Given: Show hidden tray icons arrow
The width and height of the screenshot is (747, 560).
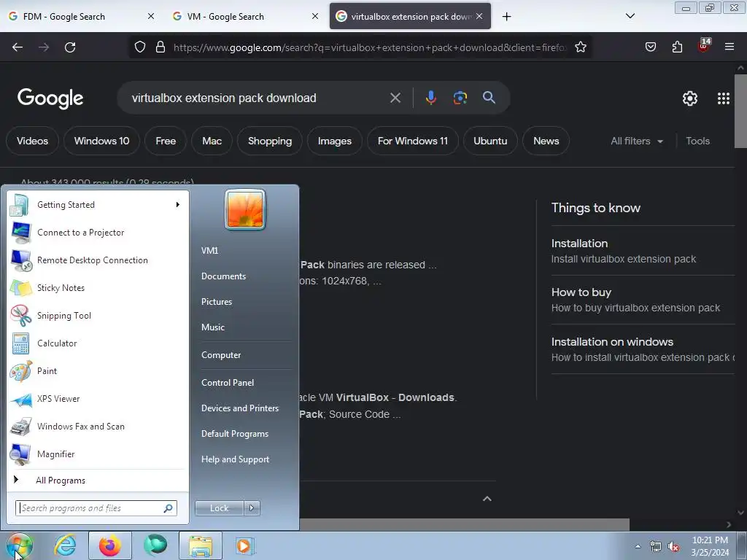Looking at the screenshot, I should (x=638, y=546).
